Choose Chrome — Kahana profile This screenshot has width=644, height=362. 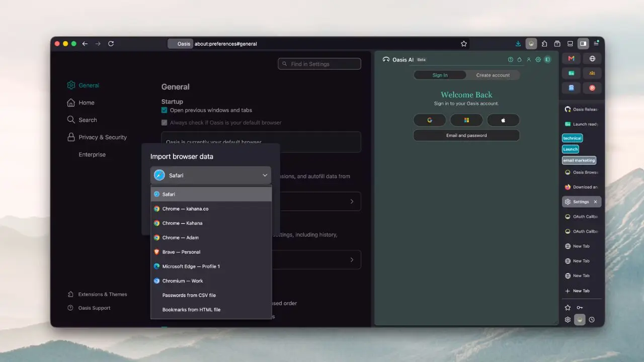(211, 223)
